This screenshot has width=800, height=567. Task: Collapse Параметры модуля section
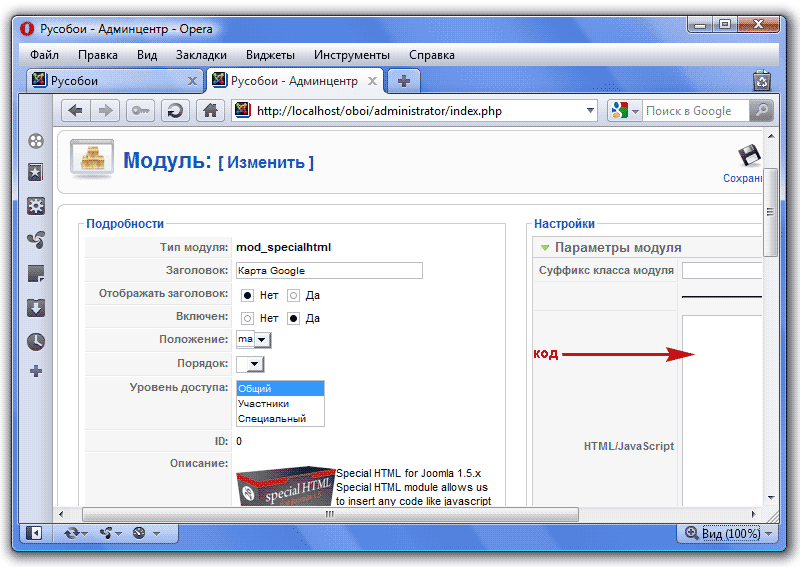coord(545,247)
